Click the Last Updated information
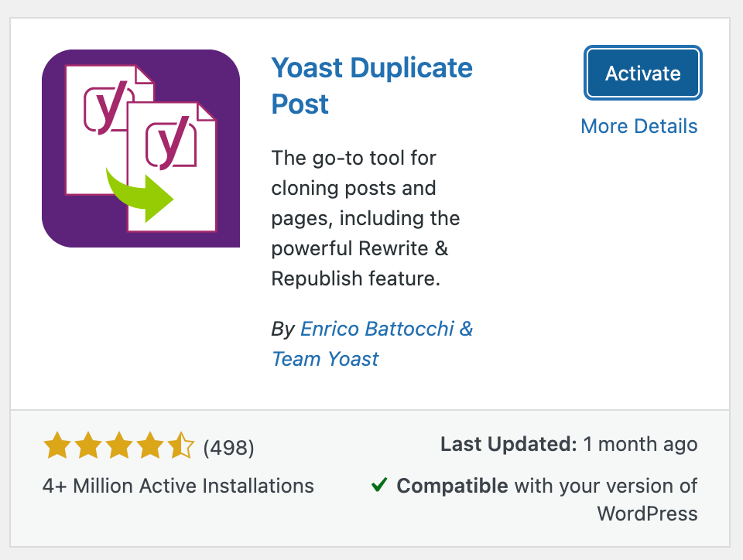Image resolution: width=743 pixels, height=560 pixels. click(x=569, y=444)
